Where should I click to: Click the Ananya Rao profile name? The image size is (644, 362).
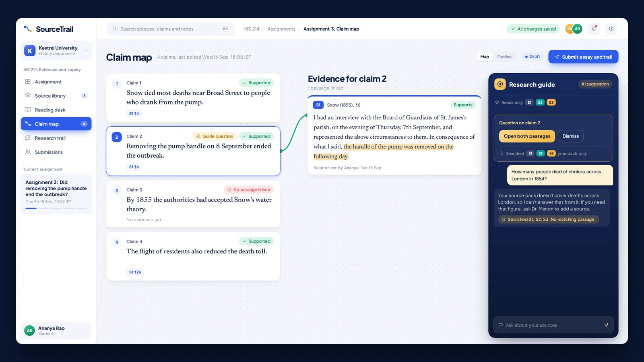[52, 328]
